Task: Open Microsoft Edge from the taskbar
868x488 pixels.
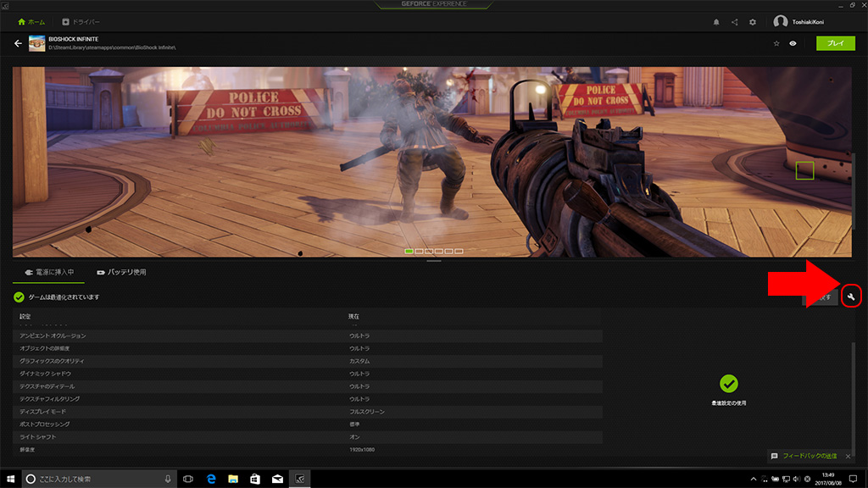Action: [210, 479]
